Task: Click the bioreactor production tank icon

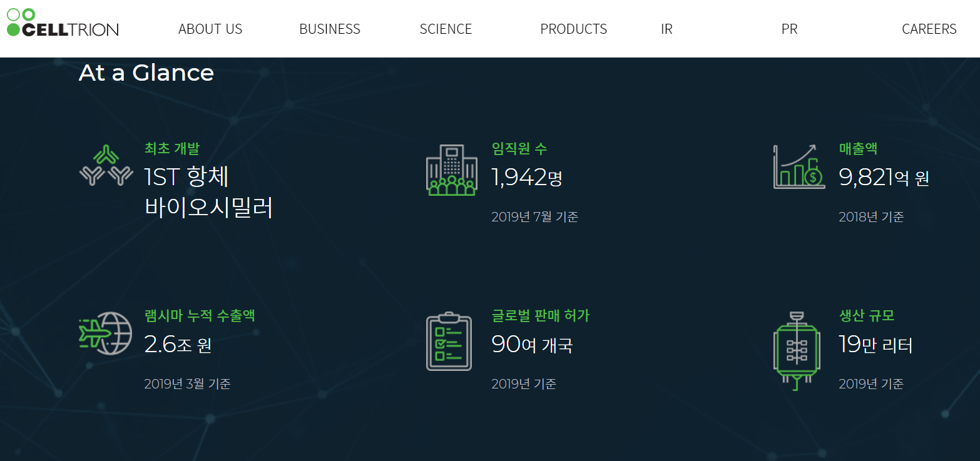Action: click(x=796, y=351)
